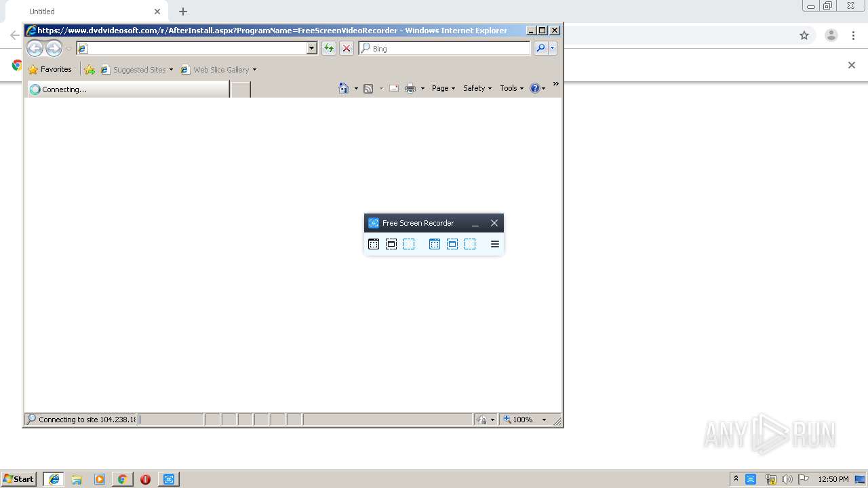Click the IE Home icon
The image size is (868, 488).
[344, 88]
